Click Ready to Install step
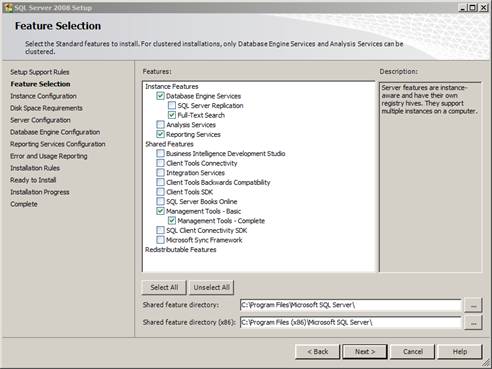Image resolution: width=492 pixels, height=369 pixels. click(x=33, y=180)
